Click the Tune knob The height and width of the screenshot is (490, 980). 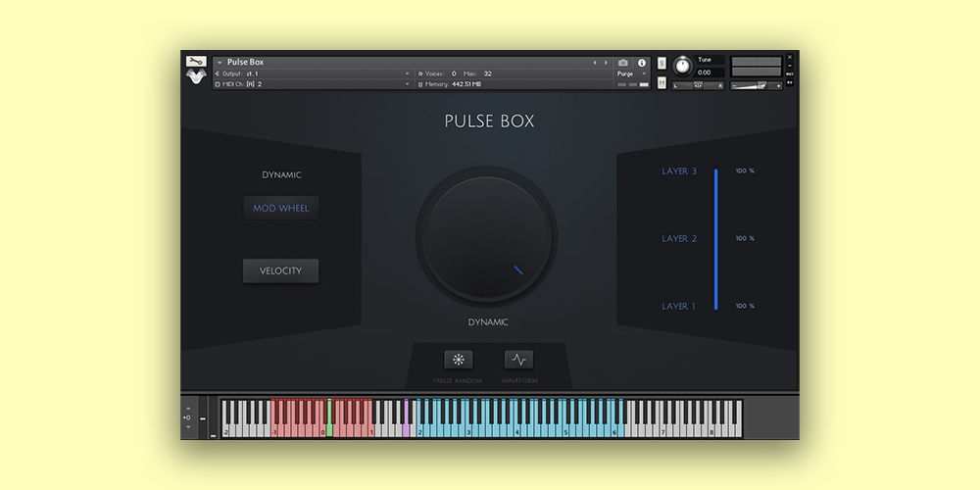(x=681, y=66)
